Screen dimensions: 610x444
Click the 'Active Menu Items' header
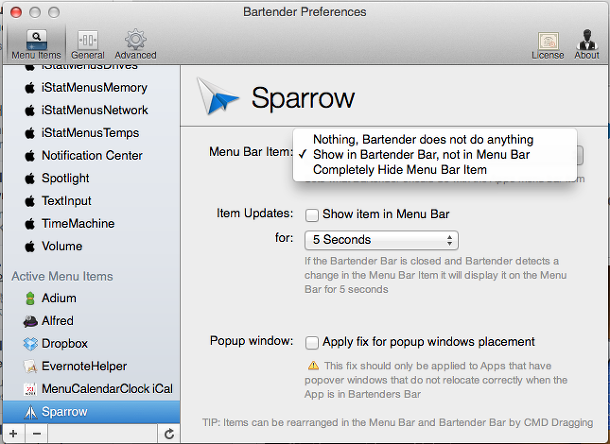point(62,276)
